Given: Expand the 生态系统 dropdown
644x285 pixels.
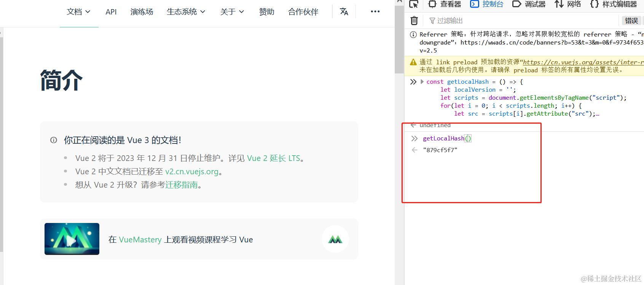Looking at the screenshot, I should [x=186, y=12].
